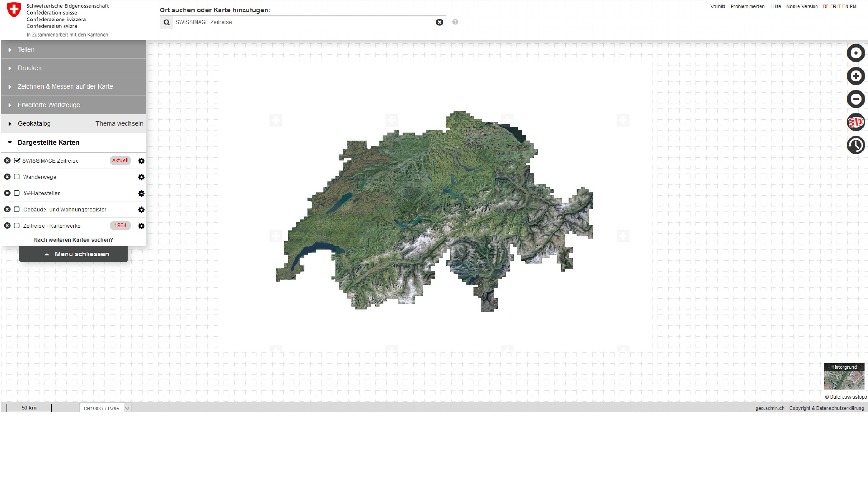Screen dimensions: 868x488
Task: Open the time travel clock tool
Action: click(856, 145)
